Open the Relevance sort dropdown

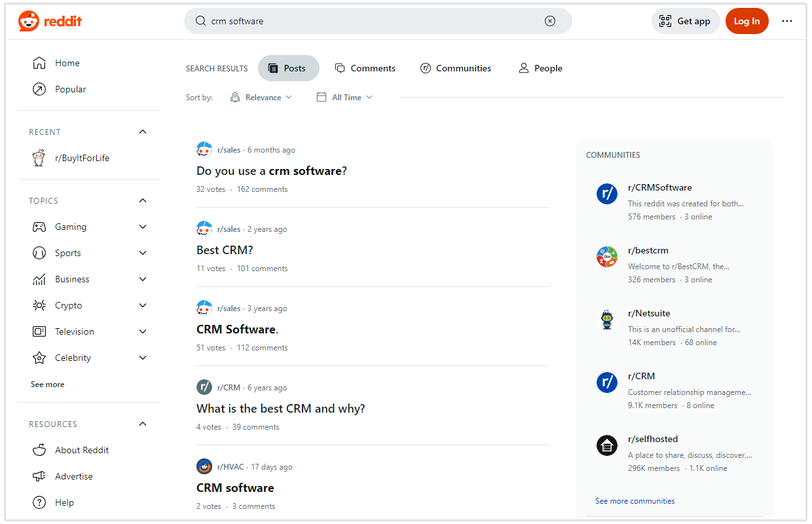261,97
